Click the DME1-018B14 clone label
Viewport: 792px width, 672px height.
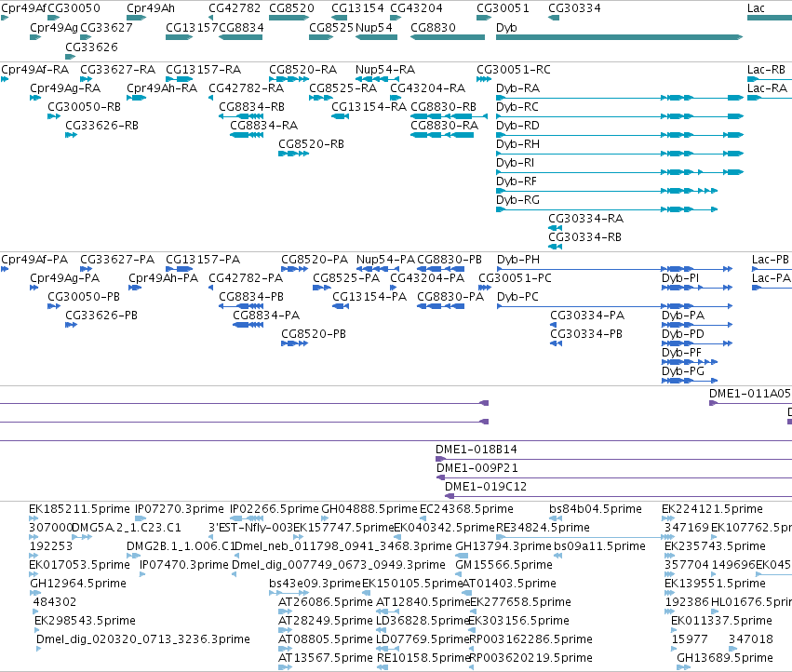(x=477, y=450)
